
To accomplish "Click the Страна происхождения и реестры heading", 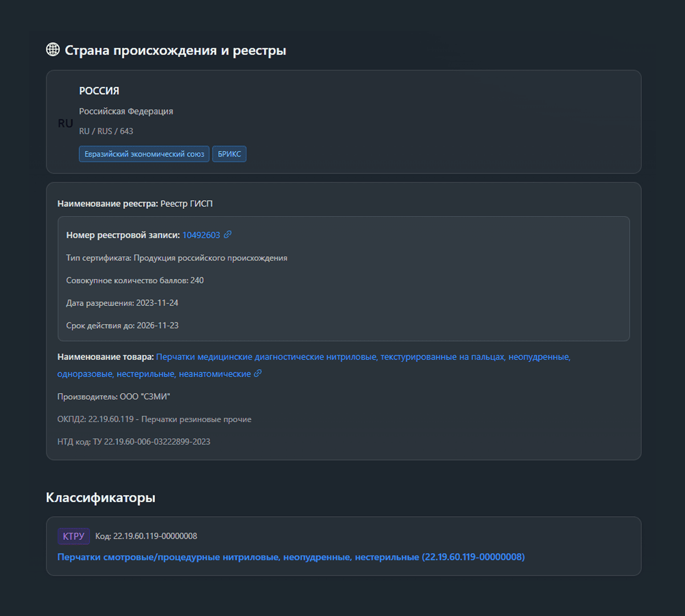I will (x=175, y=50).
